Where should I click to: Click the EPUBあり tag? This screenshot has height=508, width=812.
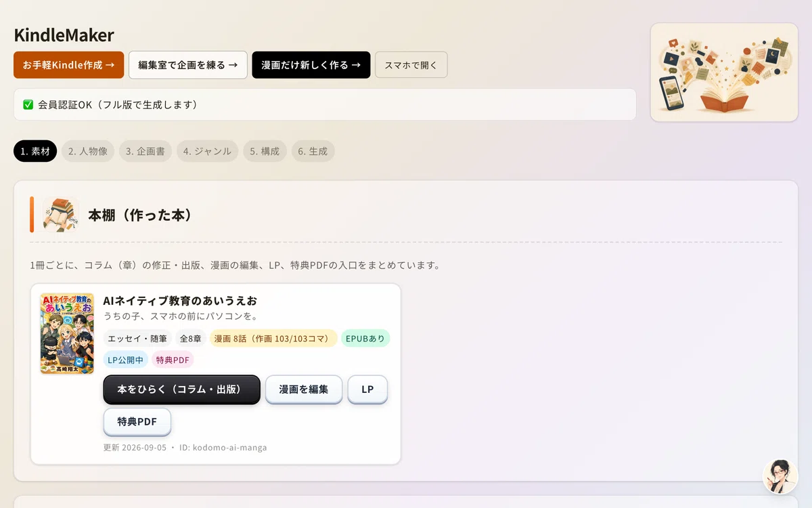click(365, 339)
